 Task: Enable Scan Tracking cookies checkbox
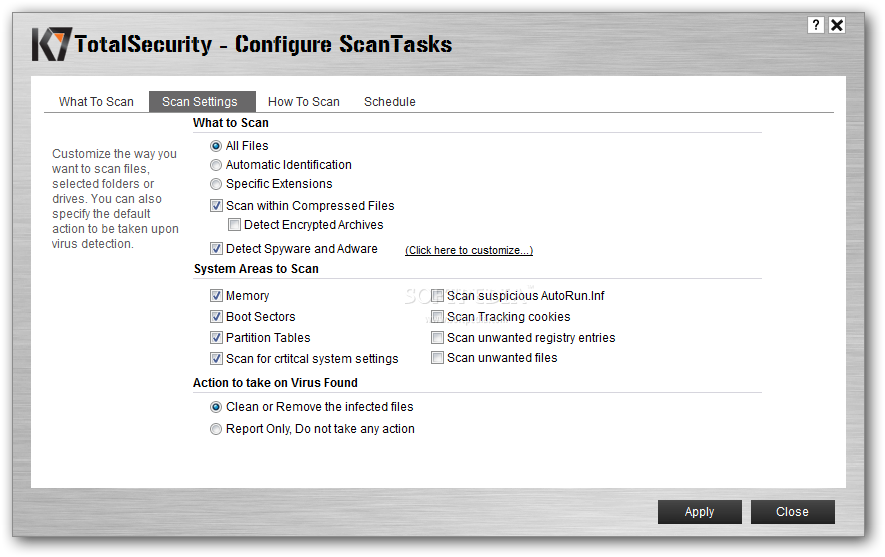(x=437, y=316)
